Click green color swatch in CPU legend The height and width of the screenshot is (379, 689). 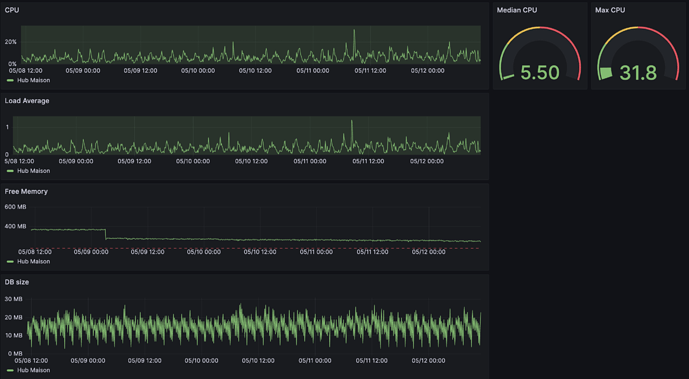(10, 80)
